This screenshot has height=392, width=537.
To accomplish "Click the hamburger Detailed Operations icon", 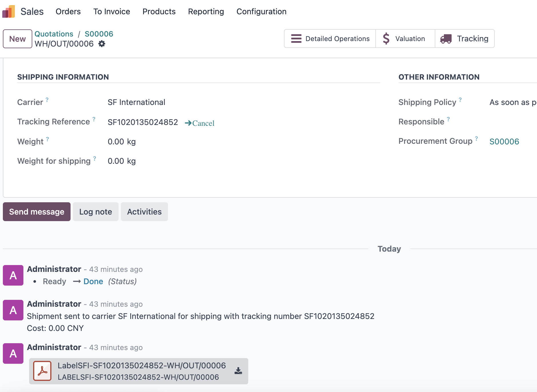I will pos(296,39).
